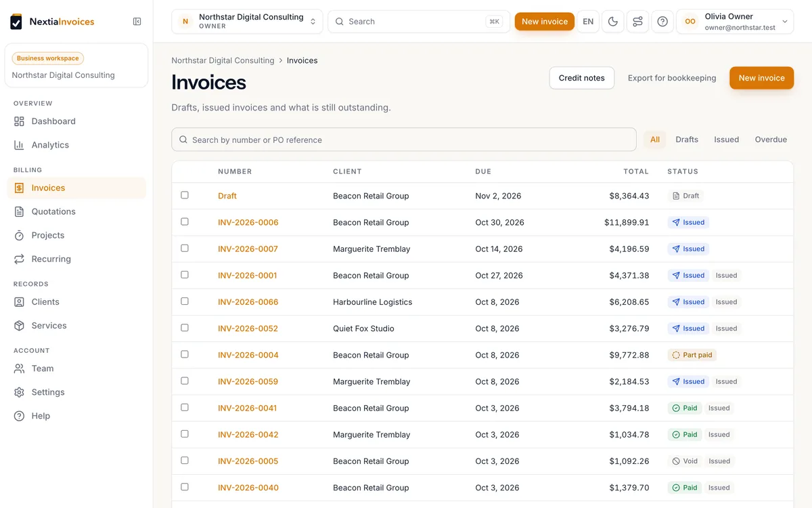Show all invoices with the All filter
Image resolution: width=812 pixels, height=508 pixels.
[x=655, y=140]
